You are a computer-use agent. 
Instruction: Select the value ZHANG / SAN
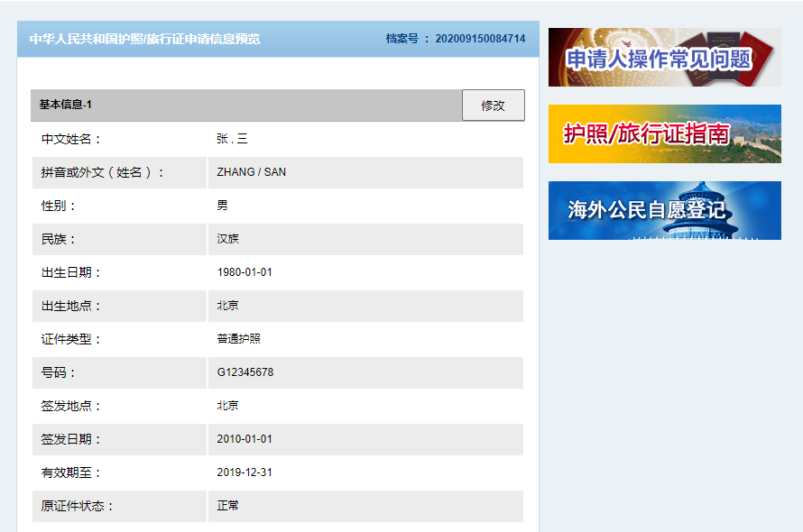(252, 172)
